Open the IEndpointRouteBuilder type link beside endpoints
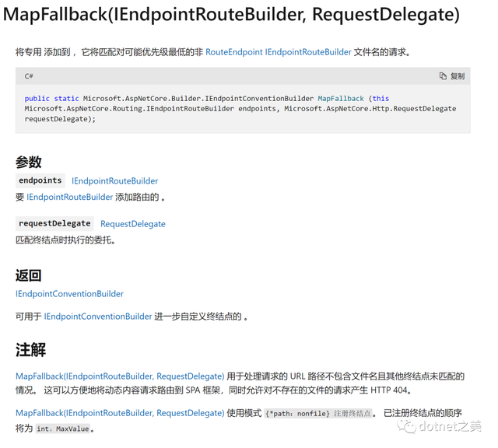This screenshot has width=498, height=448. click(x=114, y=181)
